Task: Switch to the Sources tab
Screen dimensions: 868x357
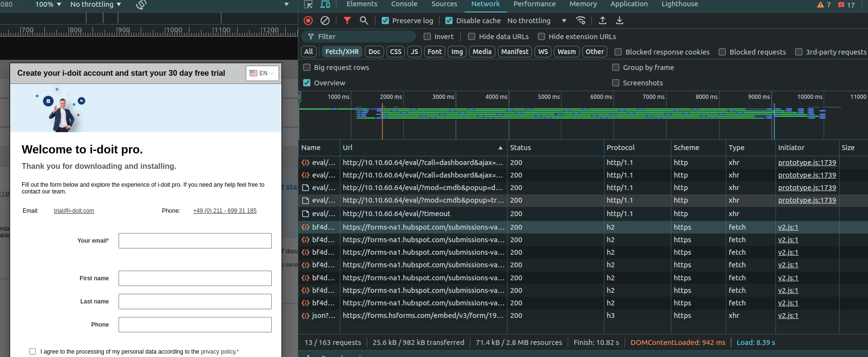Action: pos(444,4)
